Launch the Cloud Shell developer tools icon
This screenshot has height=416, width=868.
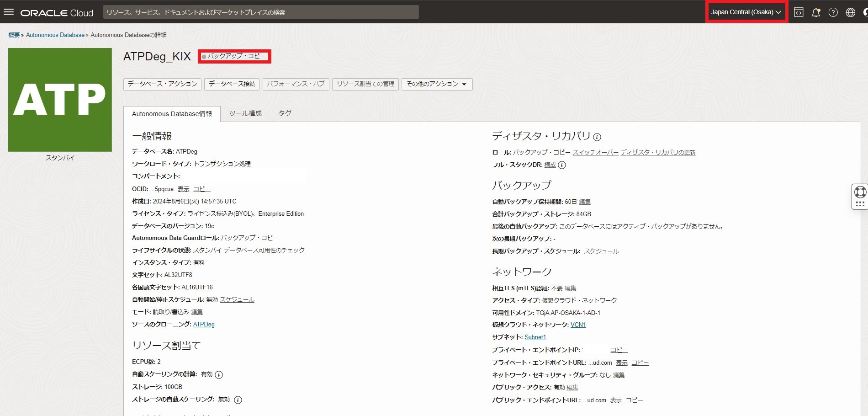[799, 12]
